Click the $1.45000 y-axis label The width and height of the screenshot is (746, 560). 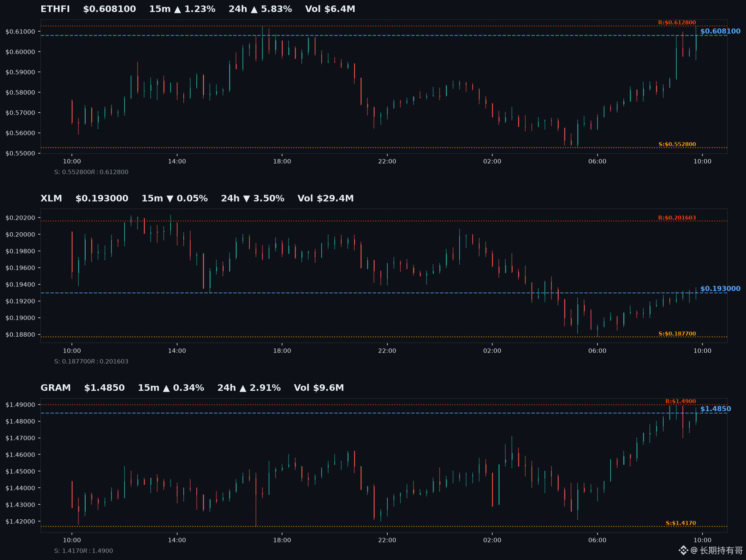(20, 471)
